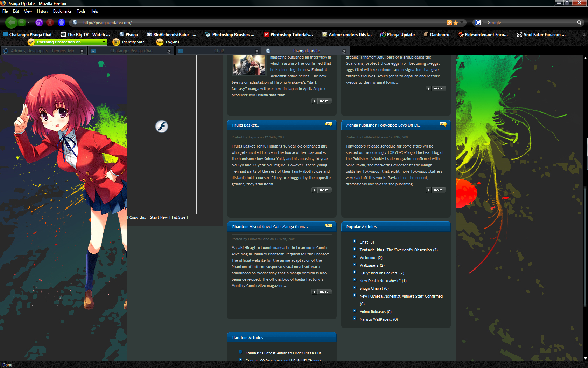
Task: Bookmark this page with the star icon
Action: pos(456,23)
